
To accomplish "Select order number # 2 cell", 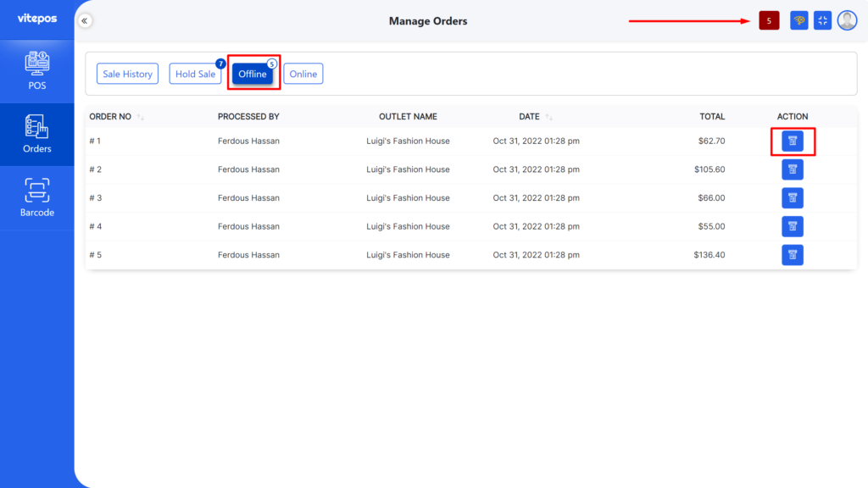I will pyautogui.click(x=95, y=169).
